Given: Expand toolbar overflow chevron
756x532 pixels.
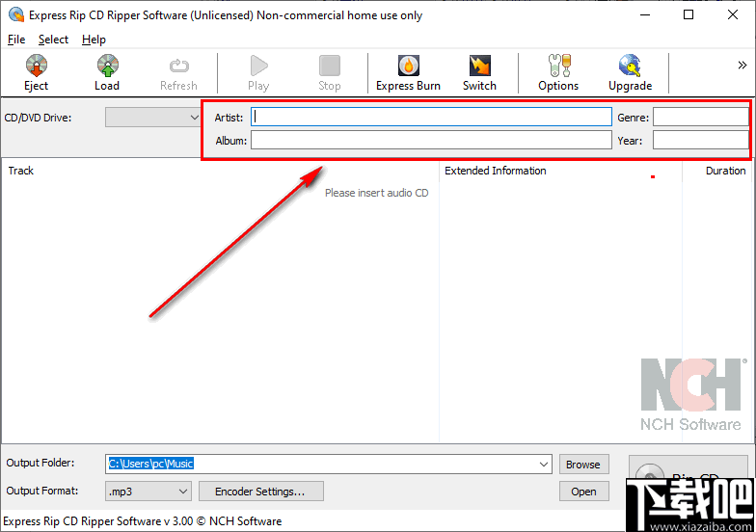Looking at the screenshot, I should point(742,66).
